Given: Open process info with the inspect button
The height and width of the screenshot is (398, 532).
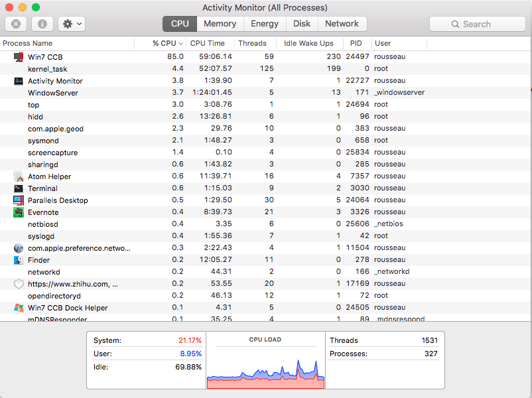Looking at the screenshot, I should pos(42,24).
